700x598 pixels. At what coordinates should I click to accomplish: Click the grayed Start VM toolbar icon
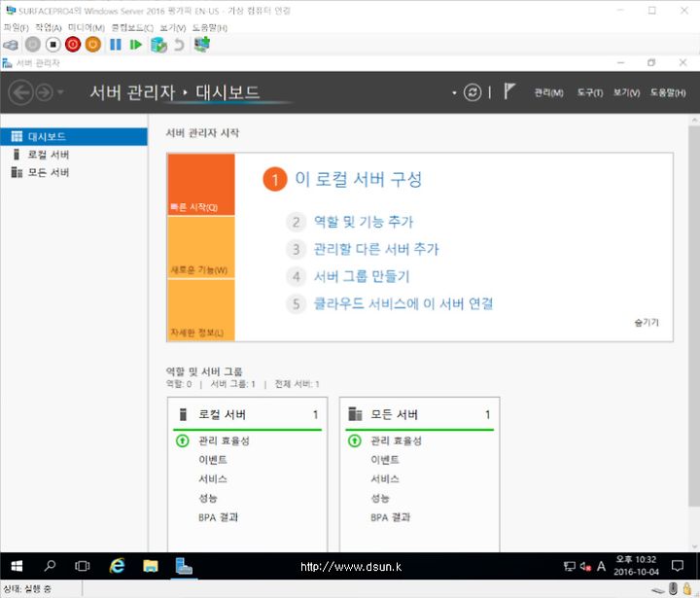pyautogui.click(x=33, y=44)
